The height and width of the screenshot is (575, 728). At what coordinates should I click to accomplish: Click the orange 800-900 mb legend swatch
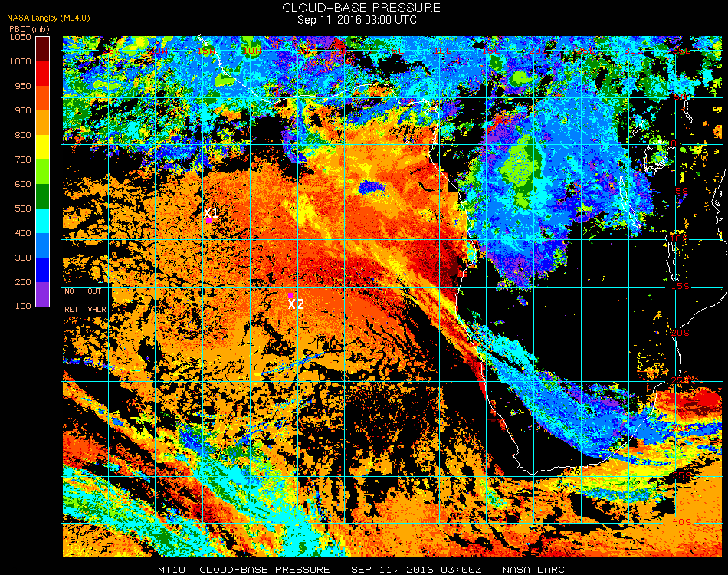[x=42, y=123]
